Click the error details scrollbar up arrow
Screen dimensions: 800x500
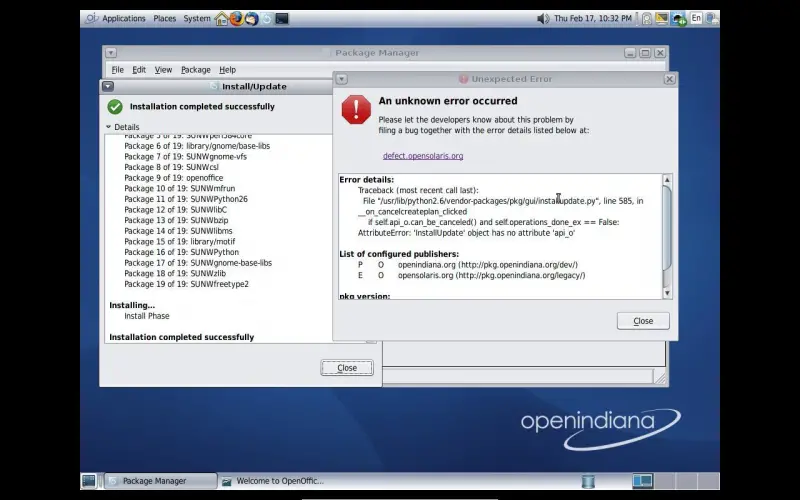[667, 180]
